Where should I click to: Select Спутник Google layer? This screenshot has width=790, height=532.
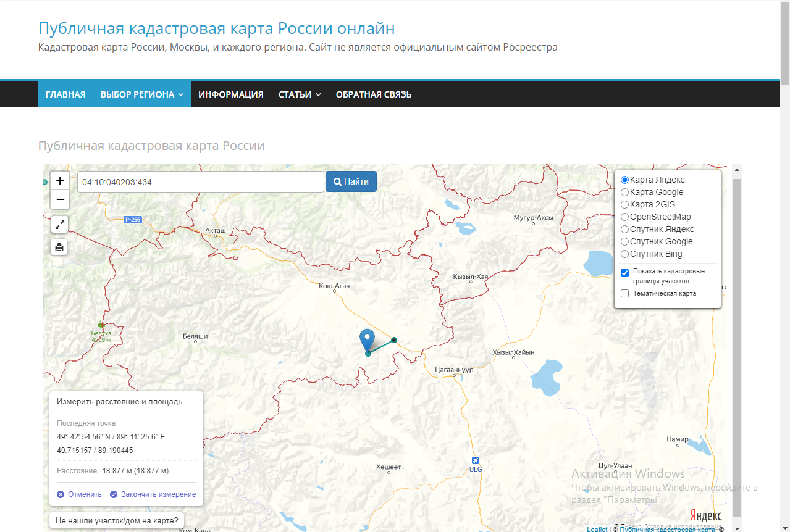[x=624, y=241]
